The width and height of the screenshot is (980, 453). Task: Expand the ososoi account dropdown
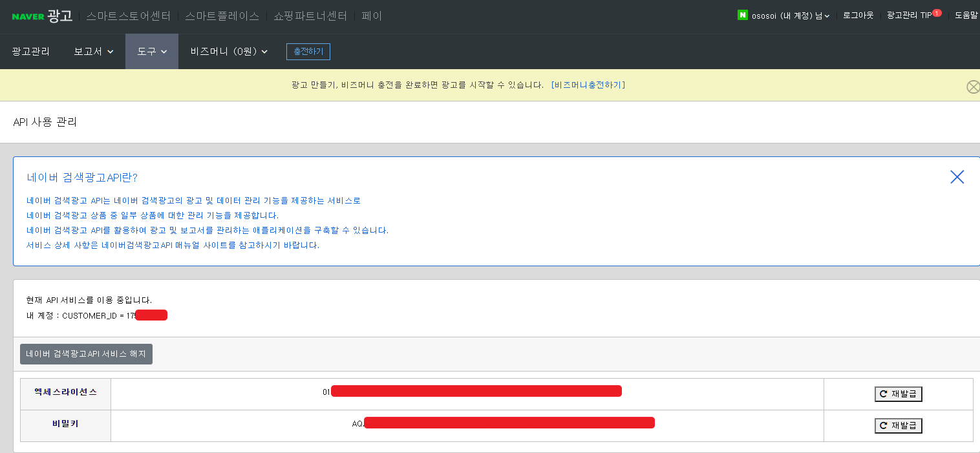tap(791, 16)
